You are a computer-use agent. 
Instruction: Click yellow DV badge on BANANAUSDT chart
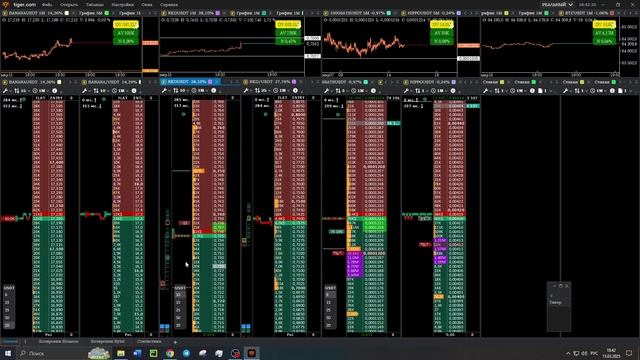click(x=126, y=25)
